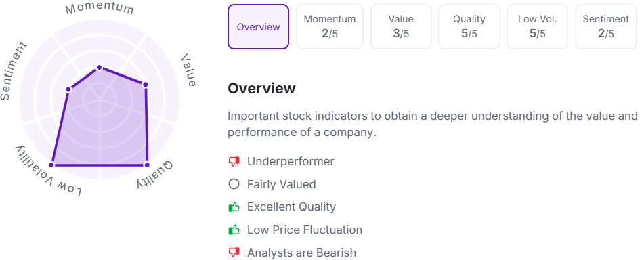Image resolution: width=644 pixels, height=260 pixels.
Task: Select the Overview tab
Action: click(x=258, y=26)
